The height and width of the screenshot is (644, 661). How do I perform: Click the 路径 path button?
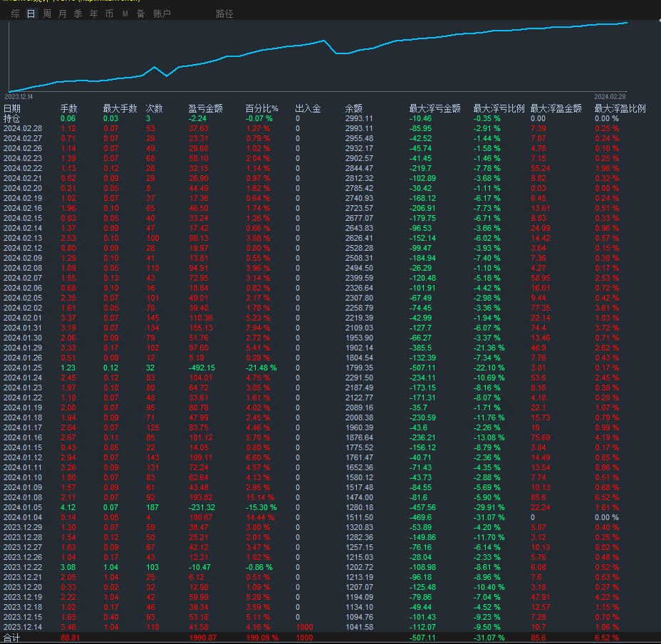click(224, 14)
